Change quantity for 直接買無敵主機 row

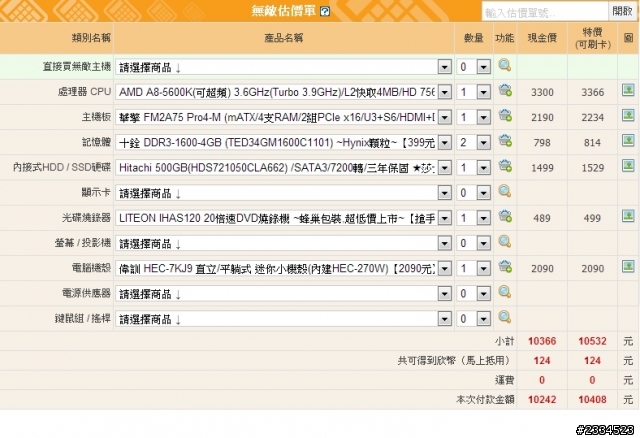[x=473, y=67]
